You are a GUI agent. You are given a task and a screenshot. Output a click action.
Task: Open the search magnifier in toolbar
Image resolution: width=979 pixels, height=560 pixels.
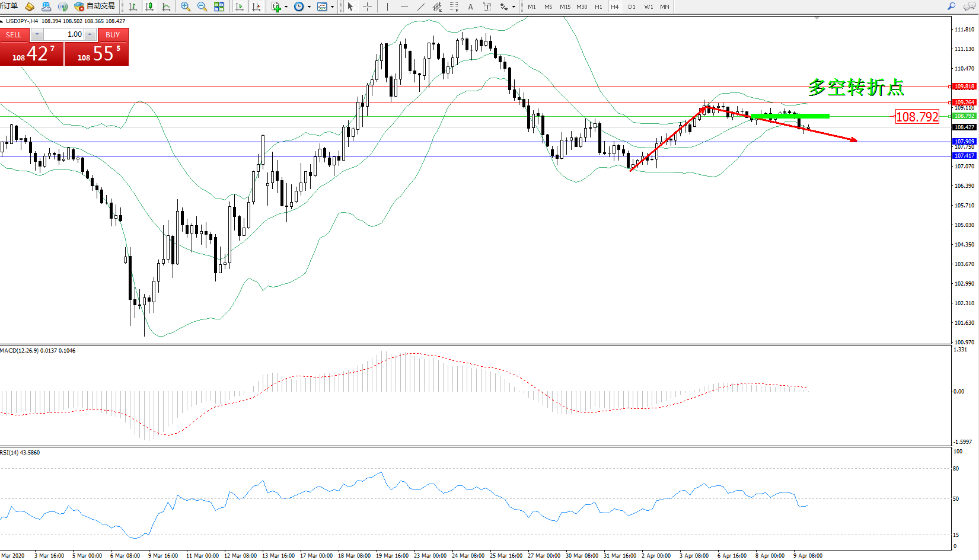[x=951, y=7]
